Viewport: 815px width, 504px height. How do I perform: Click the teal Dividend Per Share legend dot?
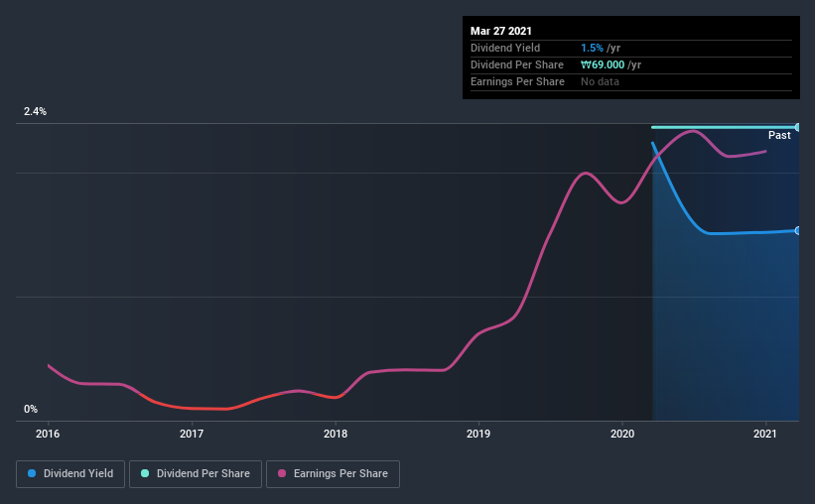coord(145,473)
